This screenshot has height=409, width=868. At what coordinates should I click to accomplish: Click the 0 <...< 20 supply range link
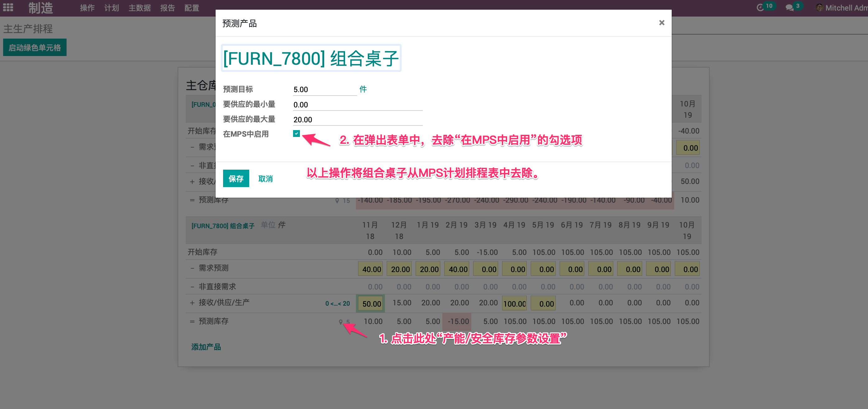[337, 303]
